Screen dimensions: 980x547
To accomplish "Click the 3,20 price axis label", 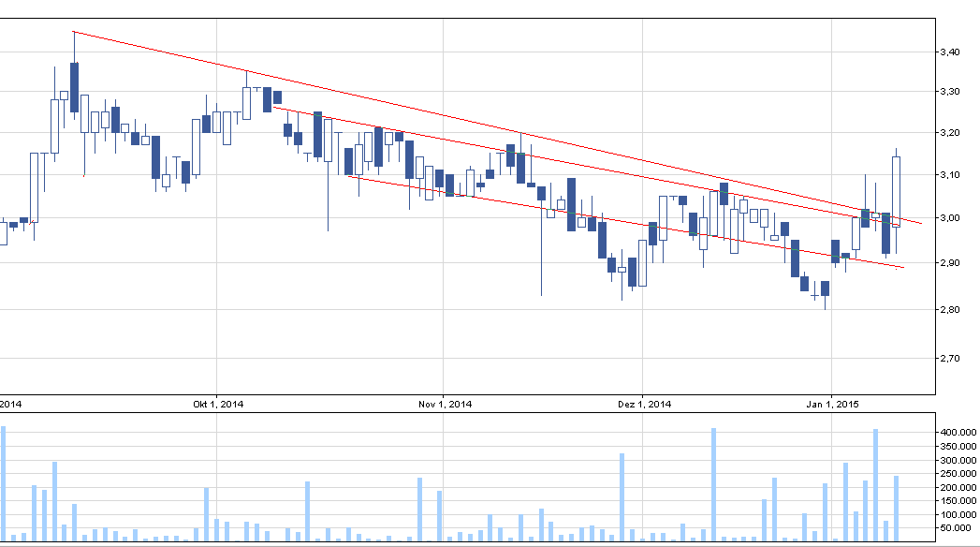I will click(948, 133).
